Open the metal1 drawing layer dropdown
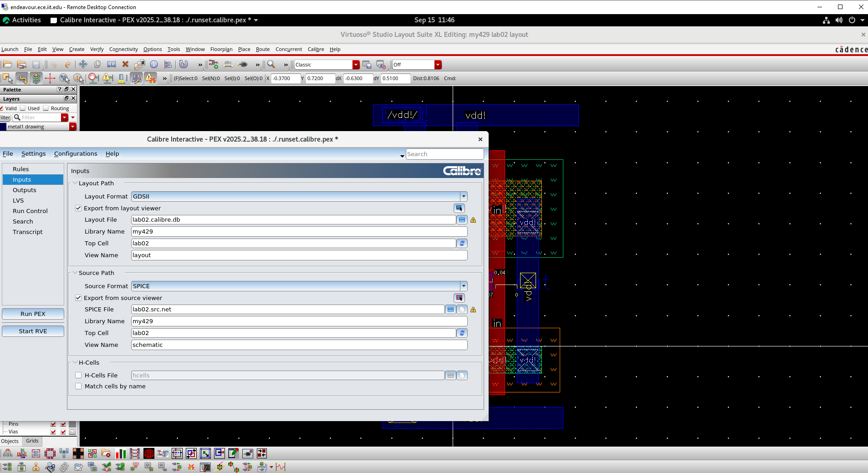868x473 pixels. [73, 127]
